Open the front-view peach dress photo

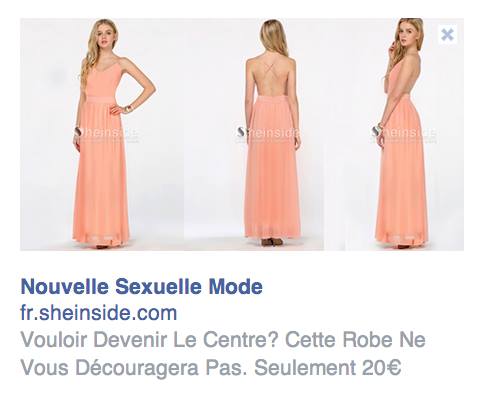click(x=102, y=134)
